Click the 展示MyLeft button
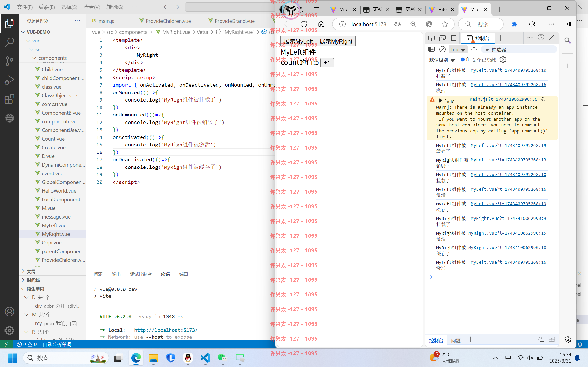The width and height of the screenshot is (588, 367). [x=298, y=41]
